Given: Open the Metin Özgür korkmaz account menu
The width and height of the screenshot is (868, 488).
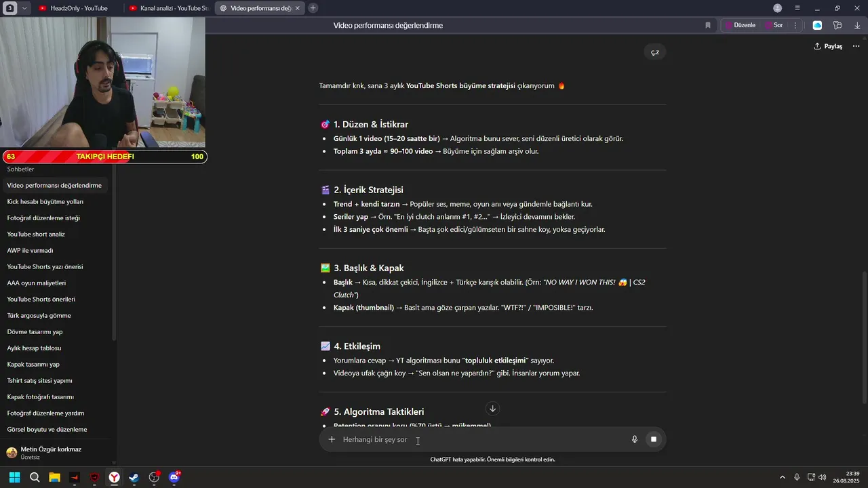Looking at the screenshot, I should [54, 452].
